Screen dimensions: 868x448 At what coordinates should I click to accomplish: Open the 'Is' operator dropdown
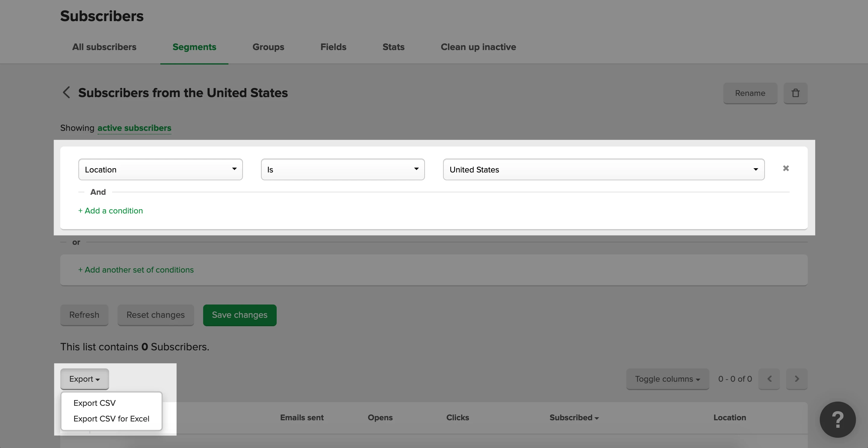pyautogui.click(x=342, y=169)
